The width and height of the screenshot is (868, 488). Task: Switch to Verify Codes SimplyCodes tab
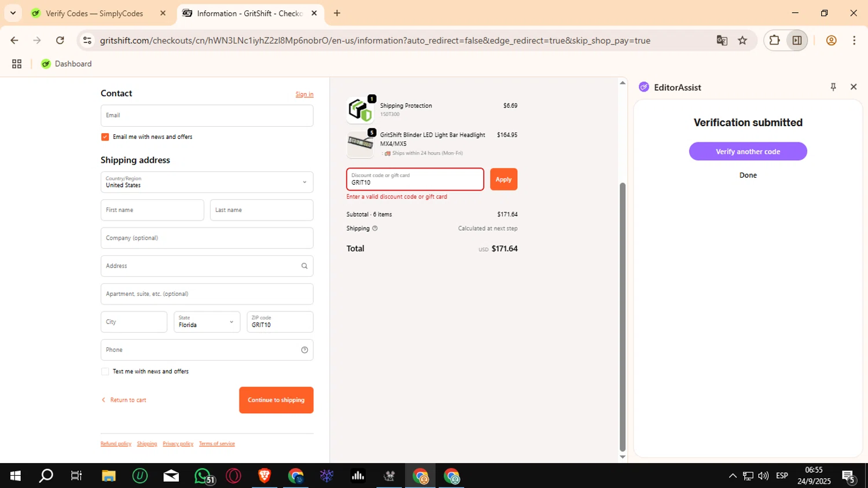94,13
